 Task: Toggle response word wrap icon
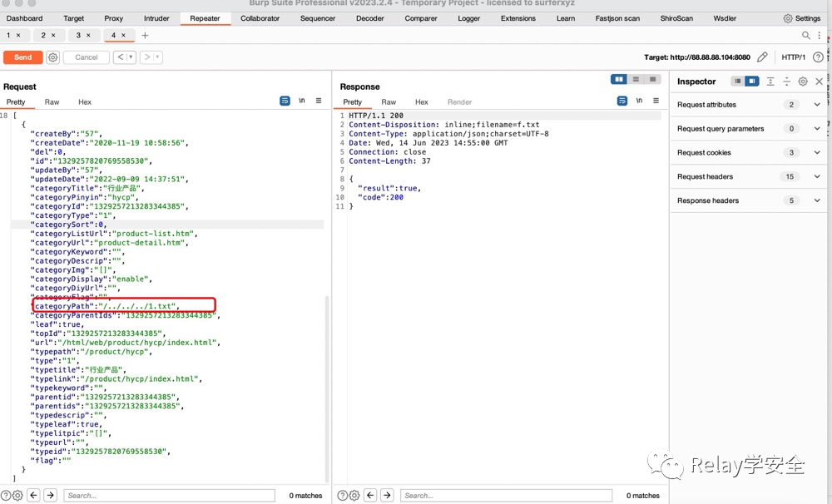click(622, 101)
